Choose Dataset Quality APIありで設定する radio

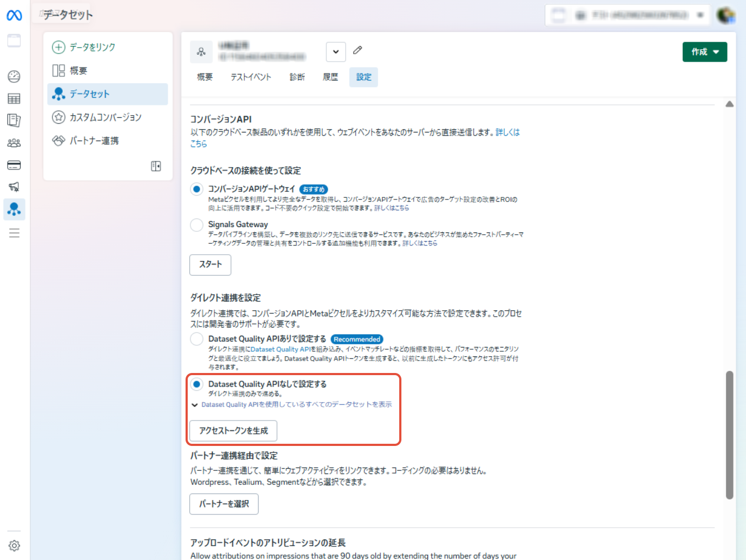tap(197, 339)
